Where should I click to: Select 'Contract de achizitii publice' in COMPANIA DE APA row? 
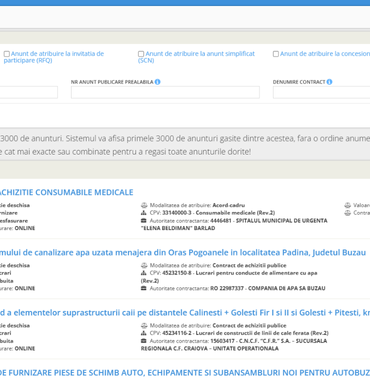pos(249,265)
